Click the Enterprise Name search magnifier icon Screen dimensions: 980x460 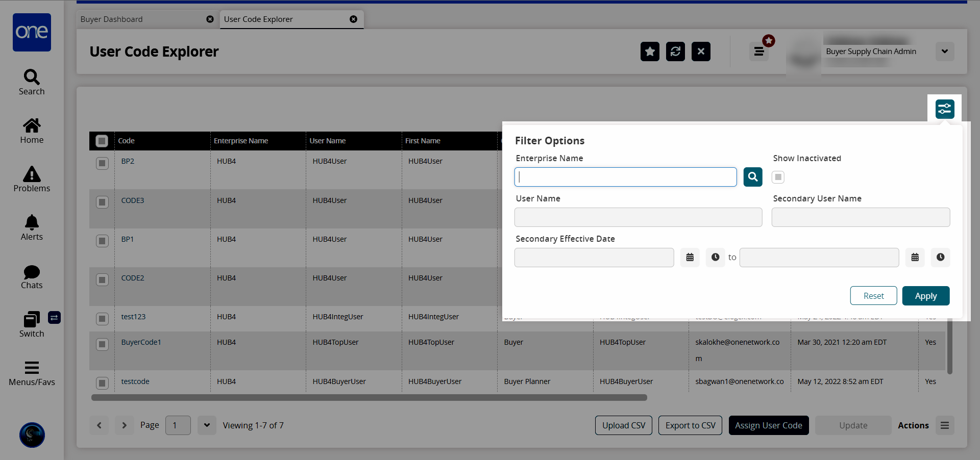(x=752, y=177)
